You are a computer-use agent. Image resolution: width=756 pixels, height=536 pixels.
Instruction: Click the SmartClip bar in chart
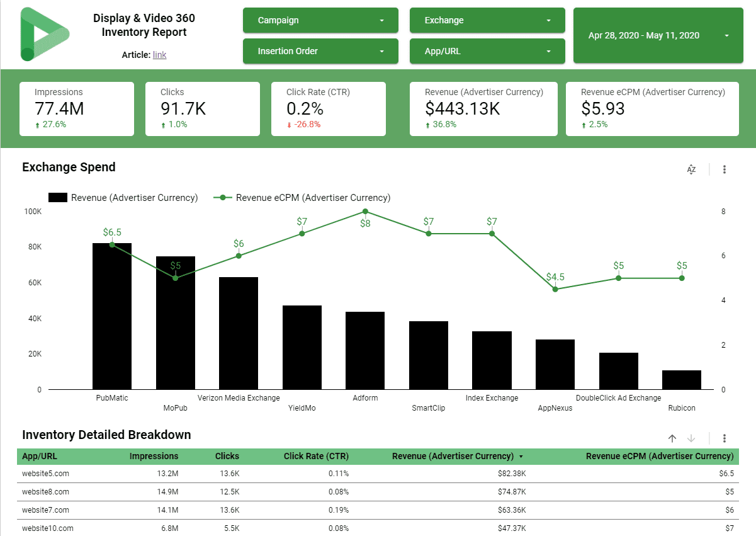(x=429, y=355)
